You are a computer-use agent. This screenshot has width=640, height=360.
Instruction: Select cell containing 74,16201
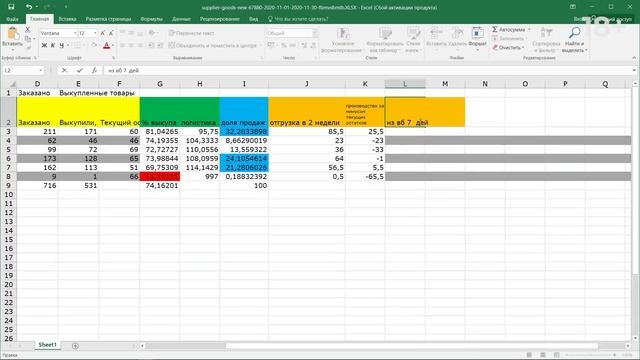(x=160, y=186)
